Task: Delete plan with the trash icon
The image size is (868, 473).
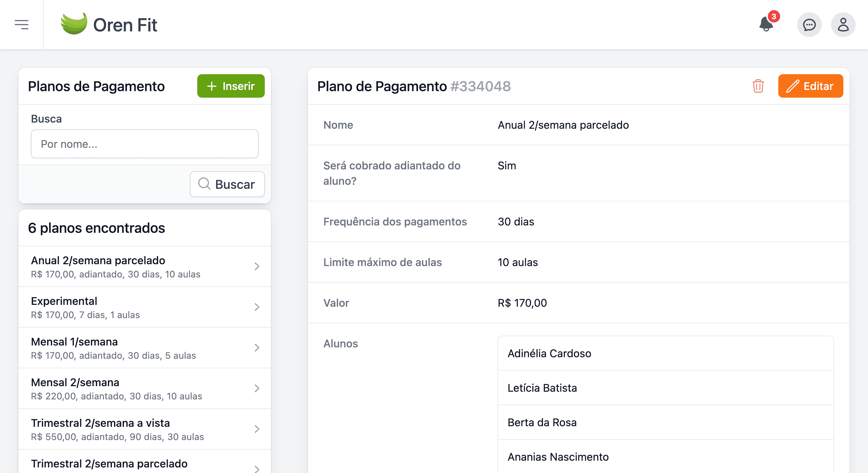Action: point(758,86)
